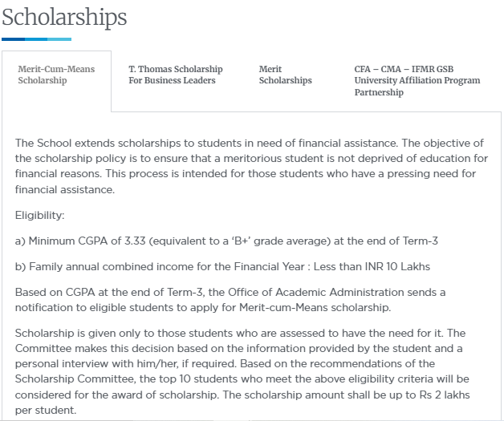Screen dimensions: 504x421
Task: Click the Minimum CGPA of 3.33 criterion line
Action: coord(226,241)
